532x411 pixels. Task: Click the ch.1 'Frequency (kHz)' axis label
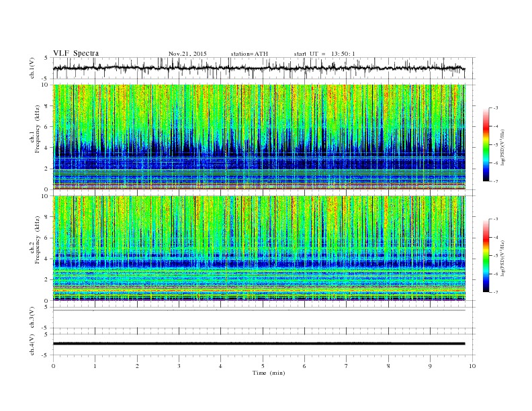[x=37, y=129]
